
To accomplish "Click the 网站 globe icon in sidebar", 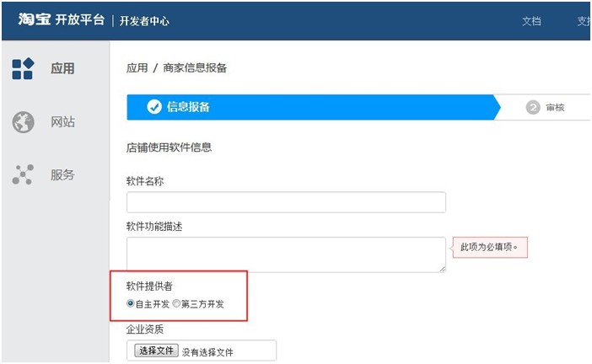I will [23, 122].
